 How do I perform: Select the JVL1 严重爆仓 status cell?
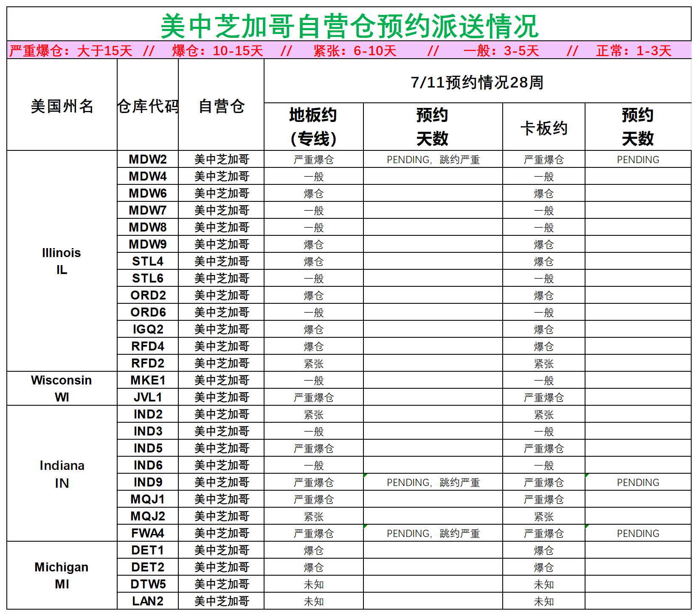[313, 397]
